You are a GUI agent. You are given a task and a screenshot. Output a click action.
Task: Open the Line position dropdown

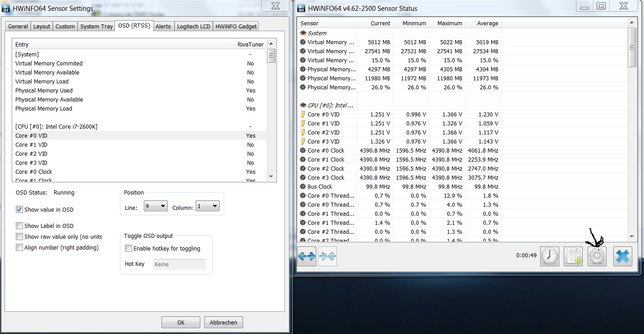156,206
